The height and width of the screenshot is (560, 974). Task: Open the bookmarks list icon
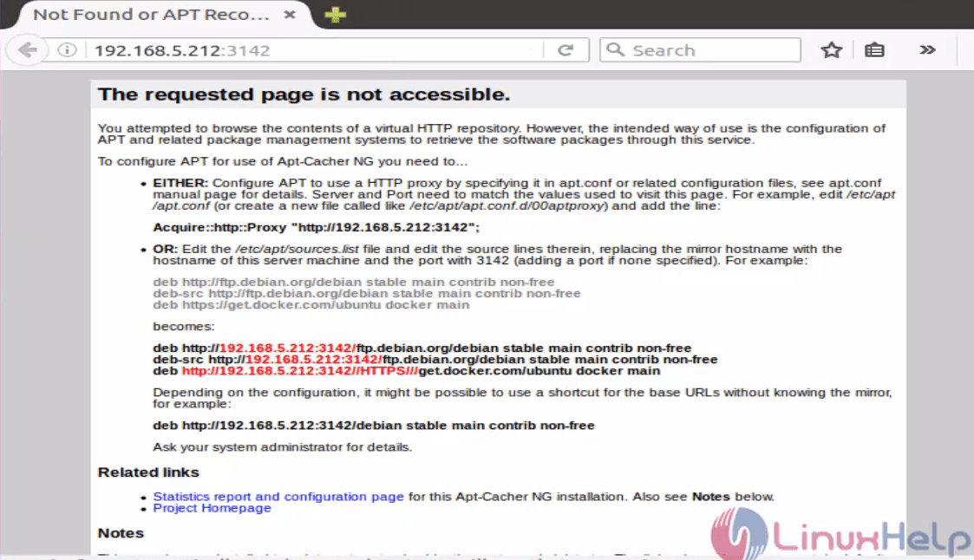(x=874, y=49)
